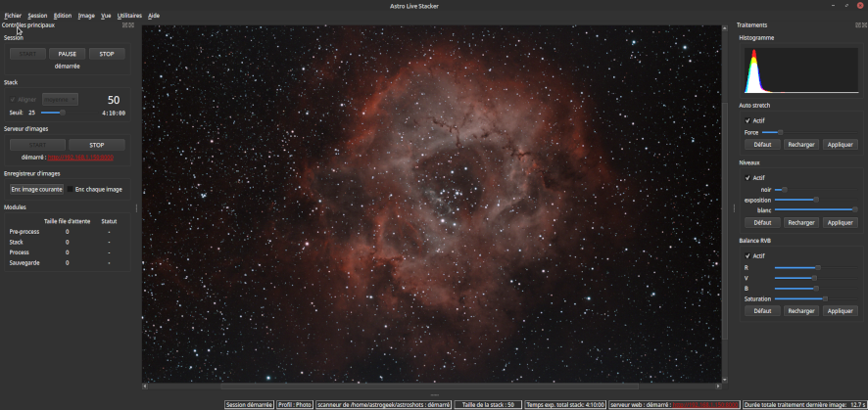
Task: Click Enr. image courante button
Action: pyautogui.click(x=37, y=189)
